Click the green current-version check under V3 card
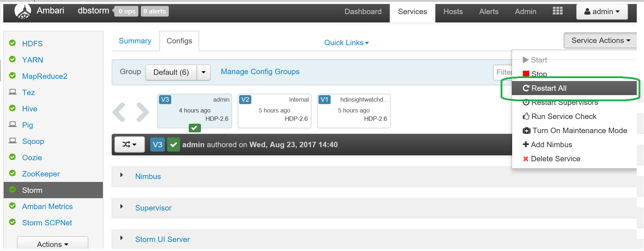The image size is (644, 251). pyautogui.click(x=195, y=128)
